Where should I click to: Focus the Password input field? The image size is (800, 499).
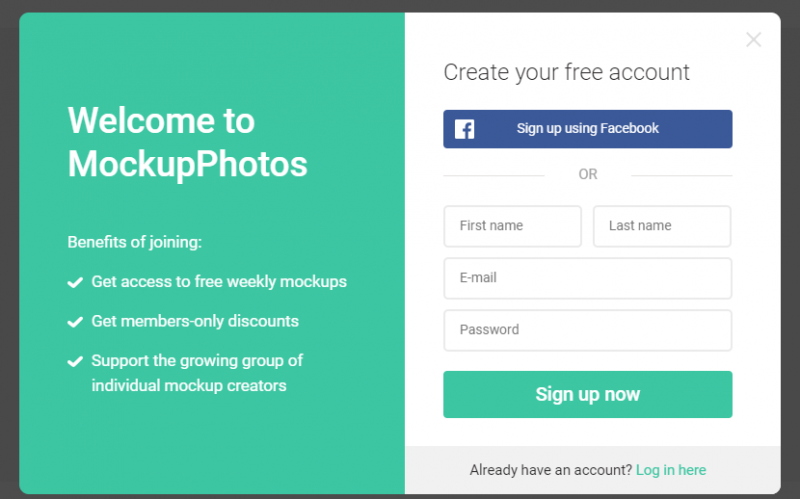pyautogui.click(x=587, y=330)
